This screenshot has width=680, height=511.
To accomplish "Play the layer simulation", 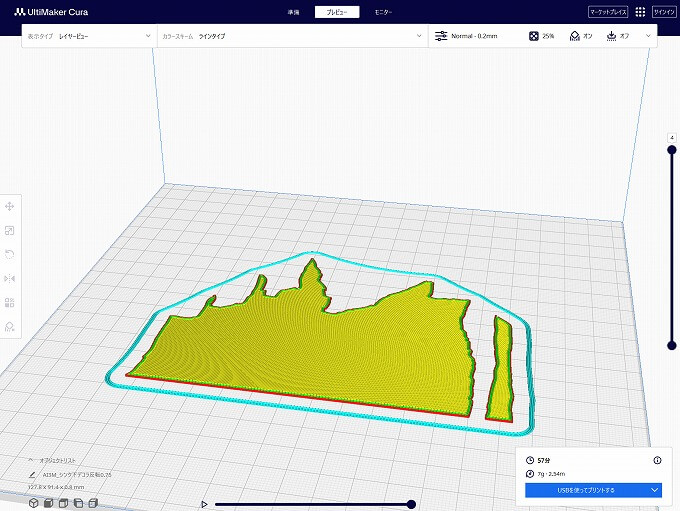I will (205, 504).
